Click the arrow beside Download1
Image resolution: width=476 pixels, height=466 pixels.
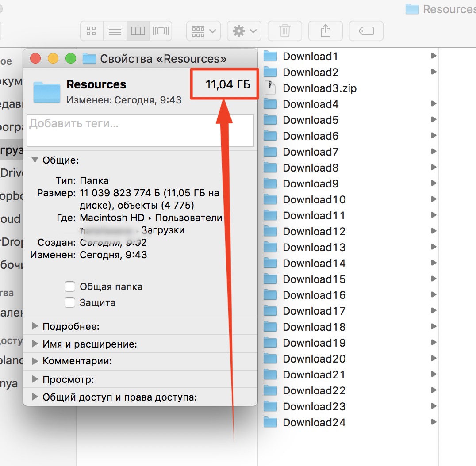click(434, 56)
